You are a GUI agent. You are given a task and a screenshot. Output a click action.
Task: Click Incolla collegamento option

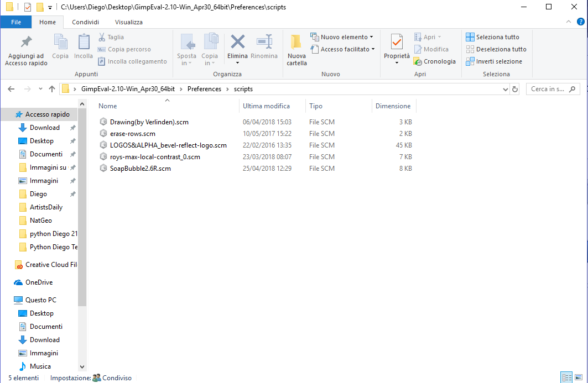point(132,61)
